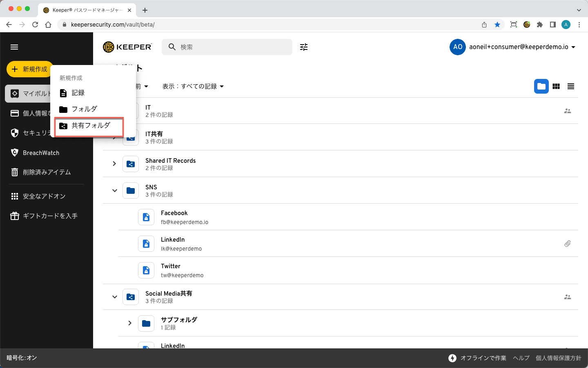The height and width of the screenshot is (368, 588).
Task: Open account dropdown for aoneil+consumer@keeperdemo.io
Action: pyautogui.click(x=573, y=47)
